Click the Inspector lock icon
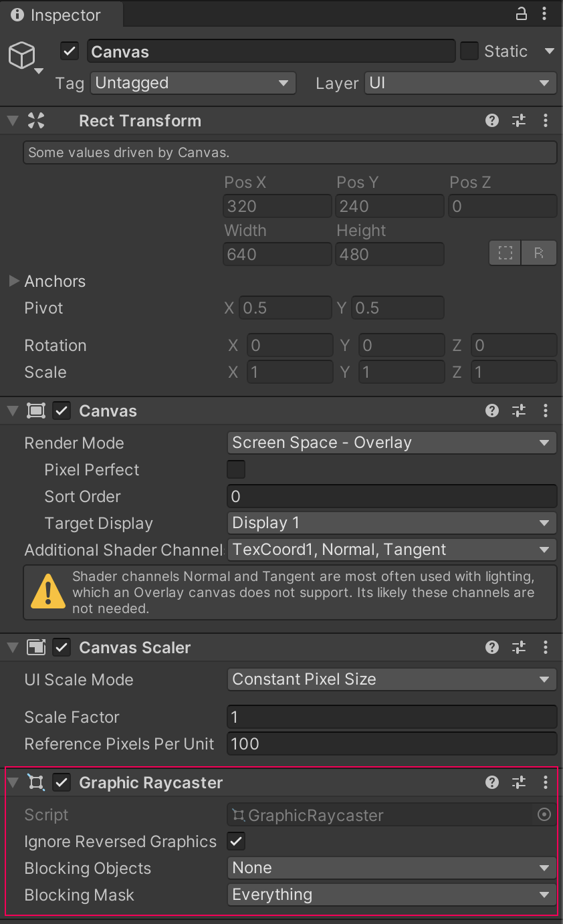 (522, 14)
